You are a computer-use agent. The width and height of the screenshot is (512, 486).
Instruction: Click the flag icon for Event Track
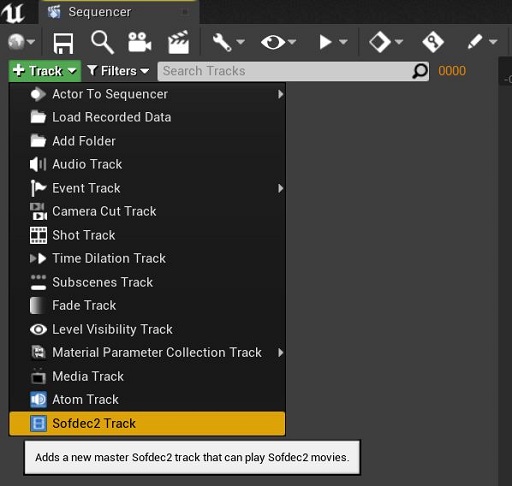coord(38,188)
